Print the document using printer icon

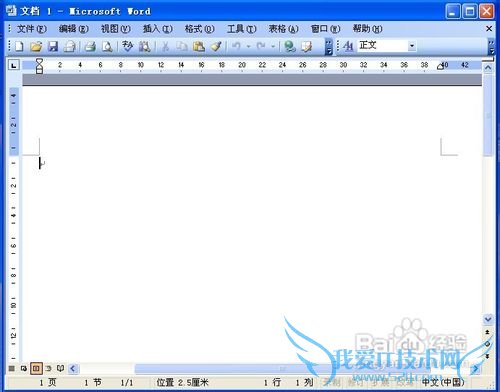tap(90, 46)
